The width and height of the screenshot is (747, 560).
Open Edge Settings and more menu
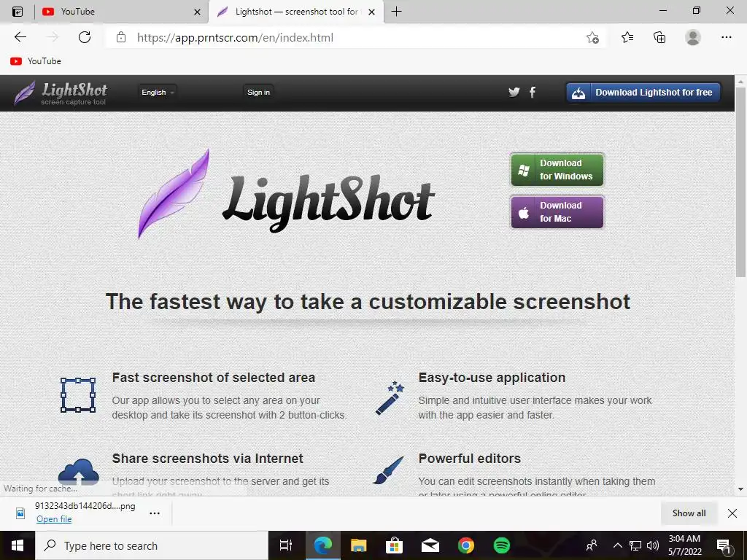click(x=726, y=37)
